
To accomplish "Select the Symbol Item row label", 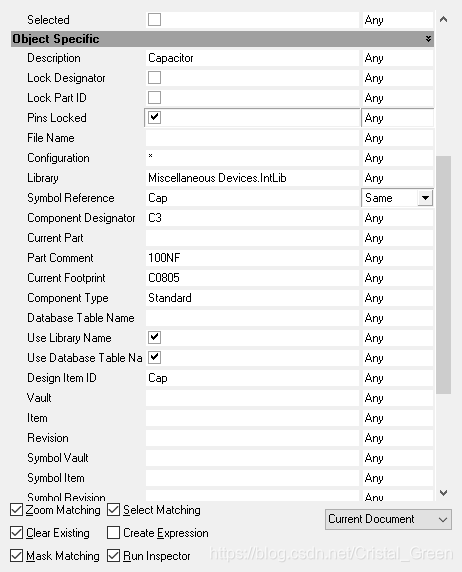I will click(x=55, y=478).
